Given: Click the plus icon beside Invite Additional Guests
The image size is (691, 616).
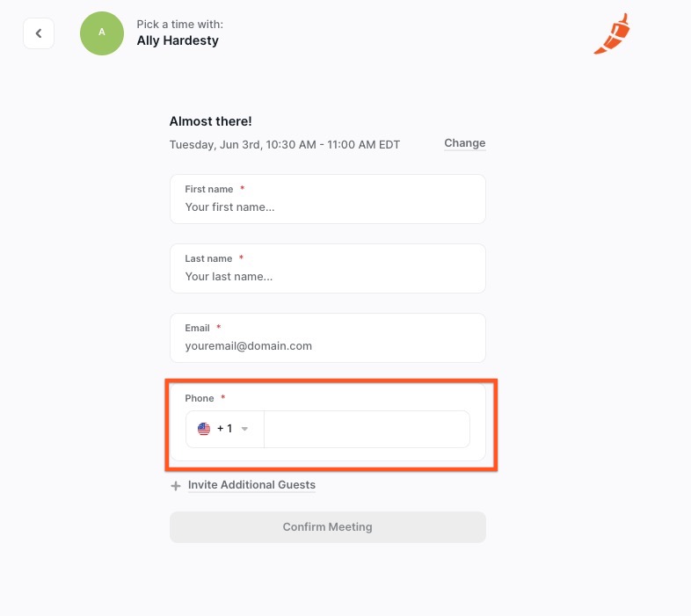Looking at the screenshot, I should [176, 486].
